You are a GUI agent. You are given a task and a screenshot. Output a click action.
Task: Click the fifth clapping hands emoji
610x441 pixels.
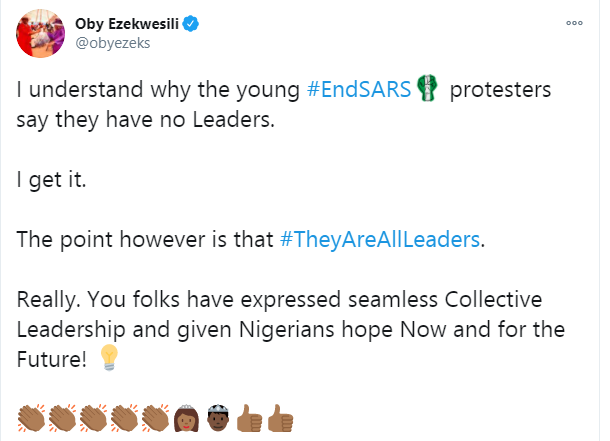point(156,418)
